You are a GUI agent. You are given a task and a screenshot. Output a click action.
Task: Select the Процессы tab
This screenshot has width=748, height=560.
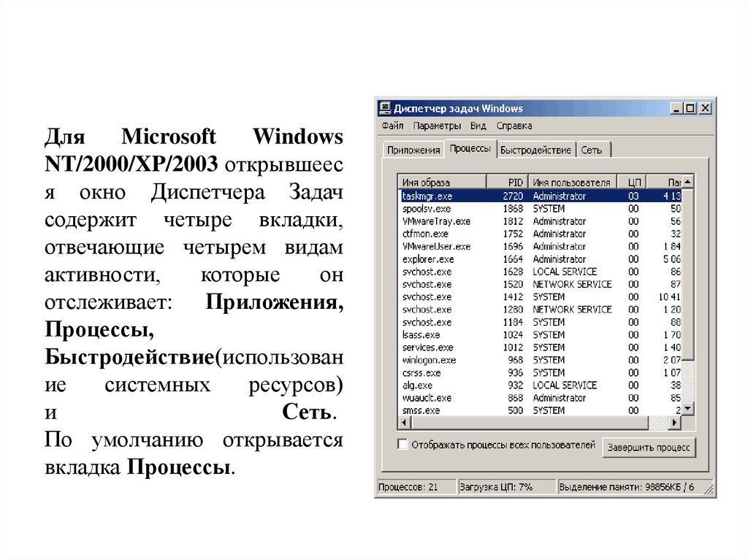pos(470,149)
